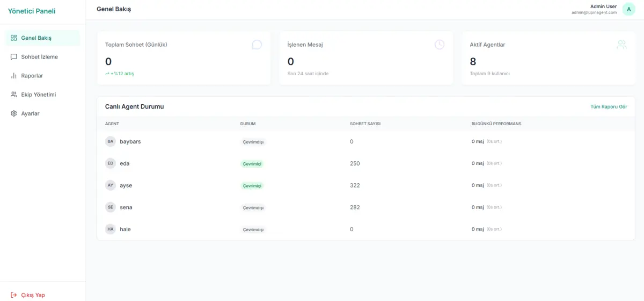Click the clock icon on İşlenen Mesaj card
The image size is (644, 301).
pyautogui.click(x=440, y=45)
